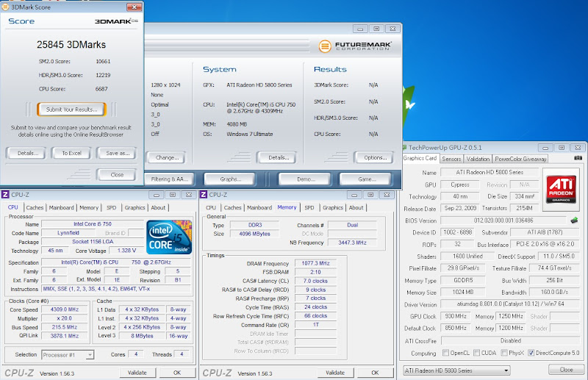Enable the OpenCL checkbox
This screenshot has height=380, width=588.
[445, 353]
